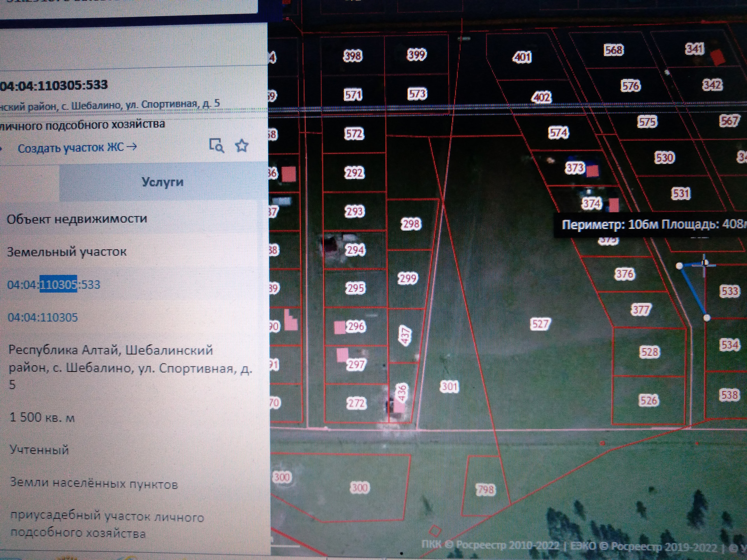Image resolution: width=747 pixels, height=560 pixels.
Task: Click the Периметр measurement tooltip
Action: pyautogui.click(x=654, y=225)
